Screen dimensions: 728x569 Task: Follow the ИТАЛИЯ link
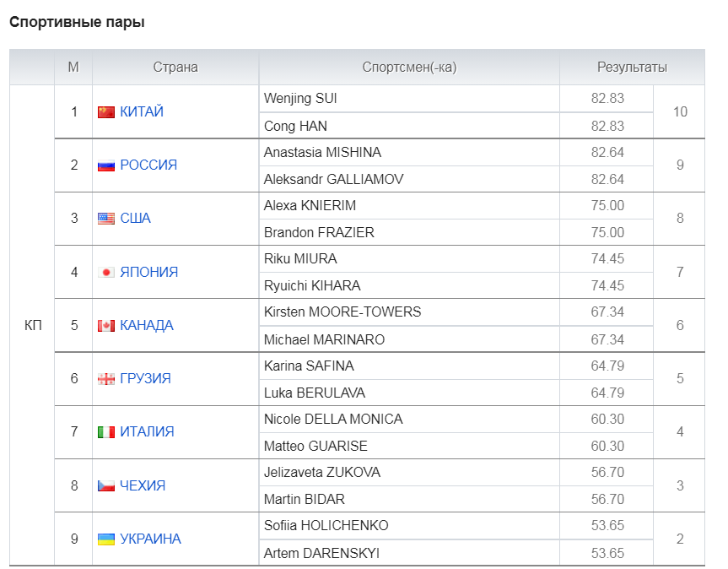(147, 431)
